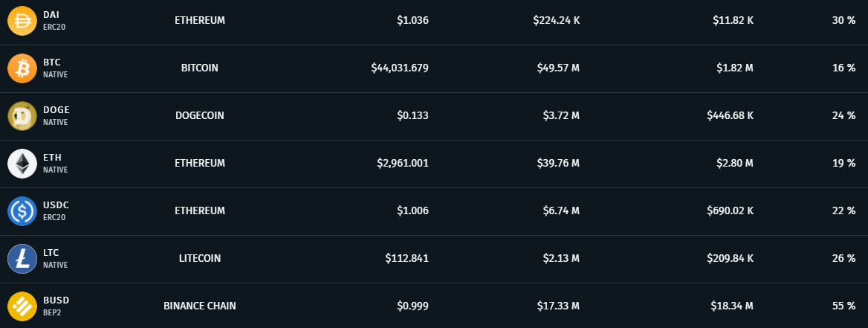Click the $17.33 M value

click(558, 306)
